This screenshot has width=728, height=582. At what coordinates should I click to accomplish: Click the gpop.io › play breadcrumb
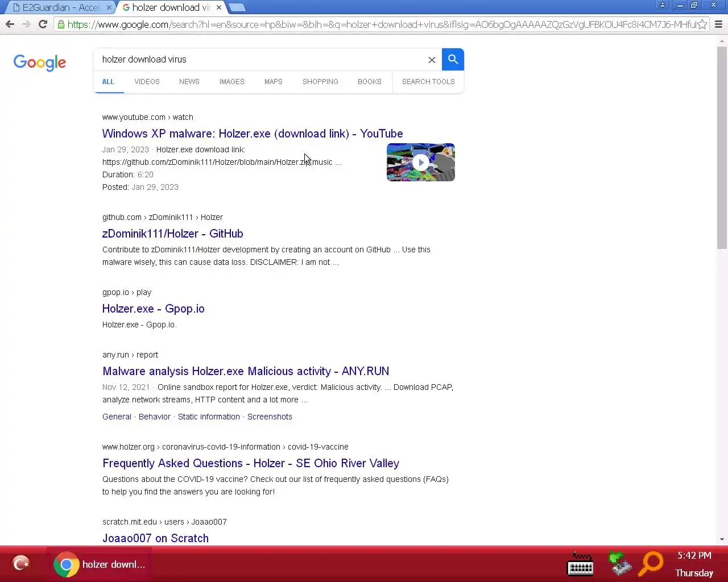pyautogui.click(x=127, y=292)
